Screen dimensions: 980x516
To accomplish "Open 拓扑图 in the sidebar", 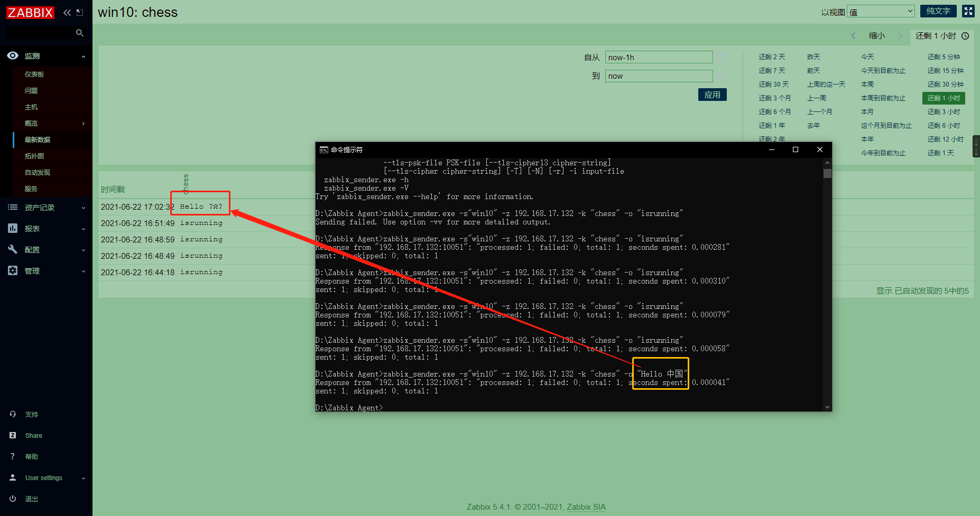I will coord(34,156).
